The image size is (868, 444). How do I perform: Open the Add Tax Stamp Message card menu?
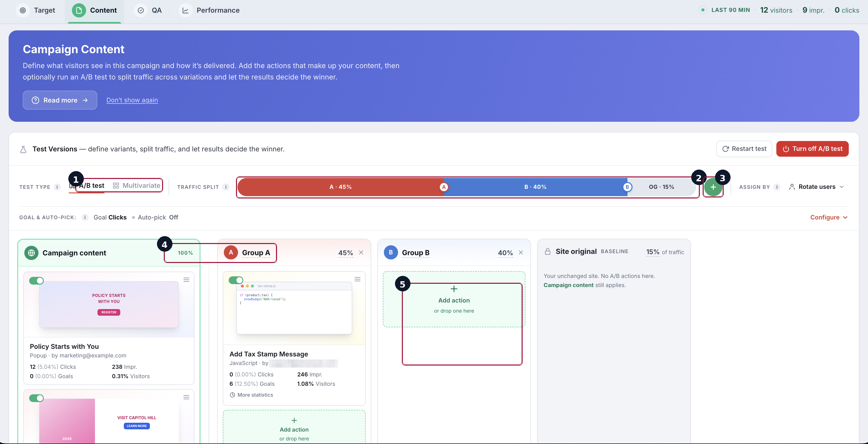(357, 279)
